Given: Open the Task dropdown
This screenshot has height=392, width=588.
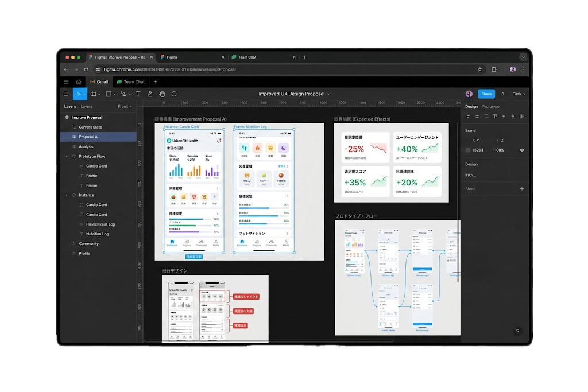Looking at the screenshot, I should [x=519, y=94].
